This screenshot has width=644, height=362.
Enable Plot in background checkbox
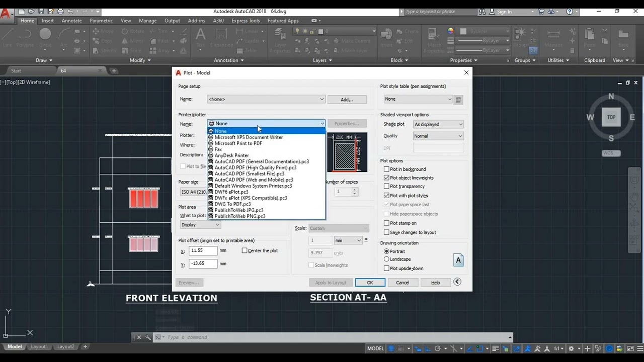coord(386,169)
